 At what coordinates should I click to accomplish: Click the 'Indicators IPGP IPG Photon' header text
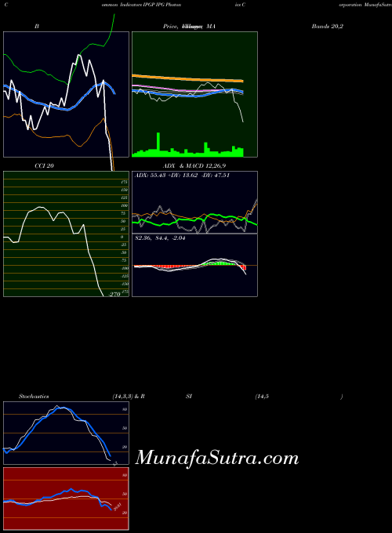[151, 5]
